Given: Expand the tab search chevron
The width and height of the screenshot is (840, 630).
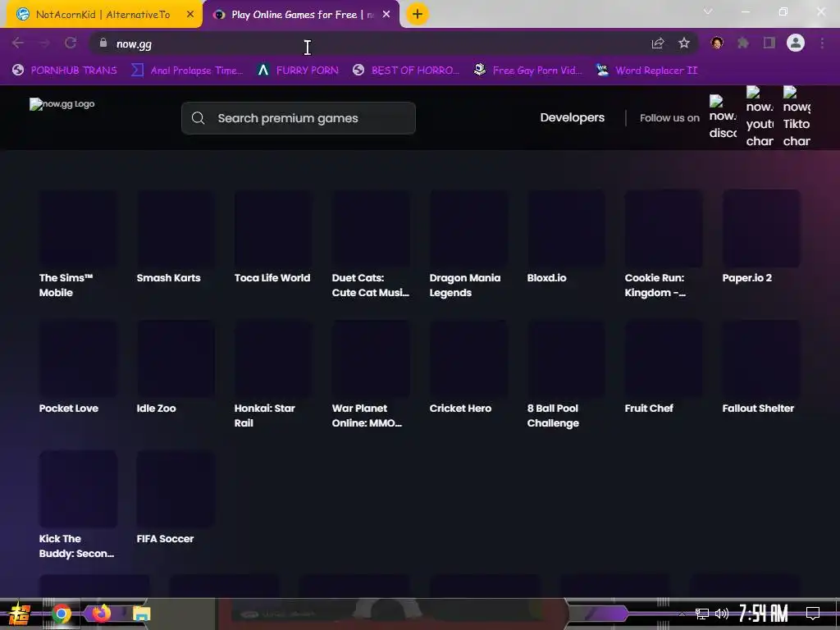Looking at the screenshot, I should tap(708, 11).
